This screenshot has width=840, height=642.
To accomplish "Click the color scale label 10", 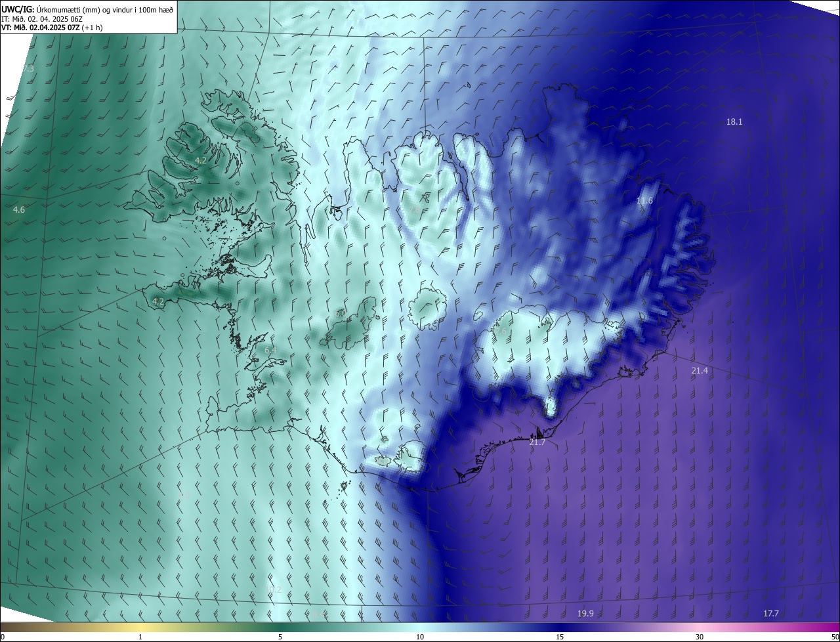I will 420,637.
